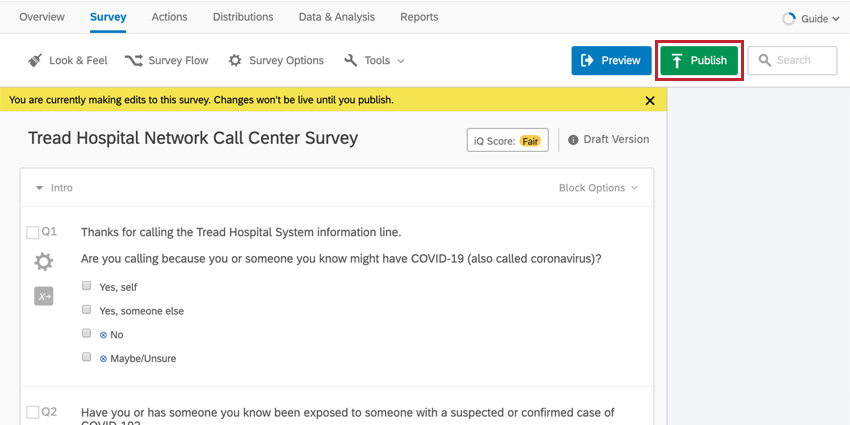850x425 pixels.
Task: Check the 'Yes, someone else' option
Action: pos(86,310)
